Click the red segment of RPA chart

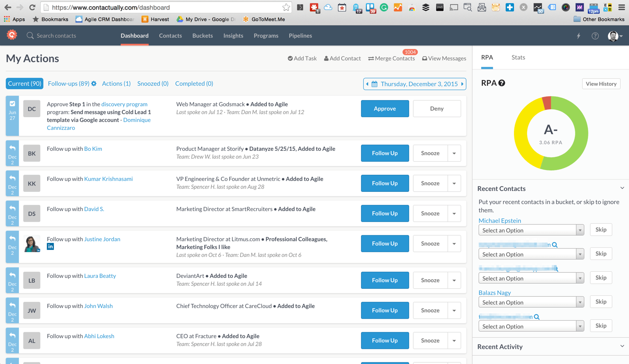546,103
